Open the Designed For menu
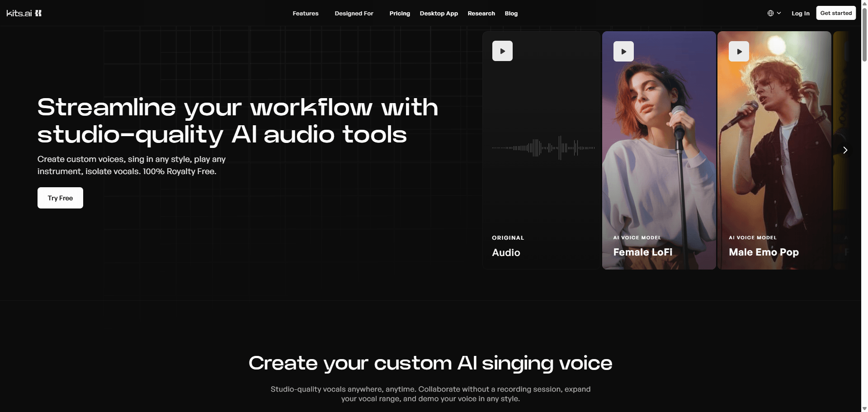 354,14
